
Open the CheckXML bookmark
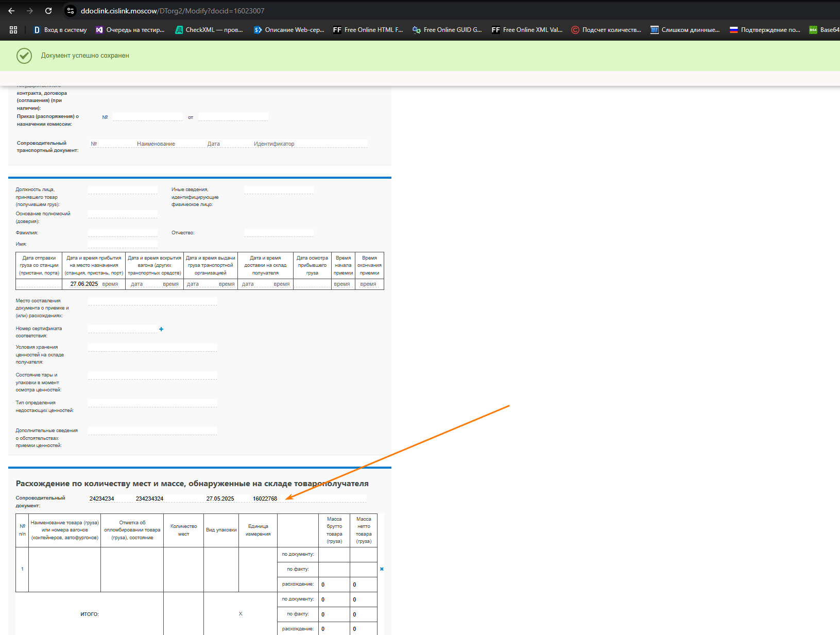pyautogui.click(x=209, y=30)
